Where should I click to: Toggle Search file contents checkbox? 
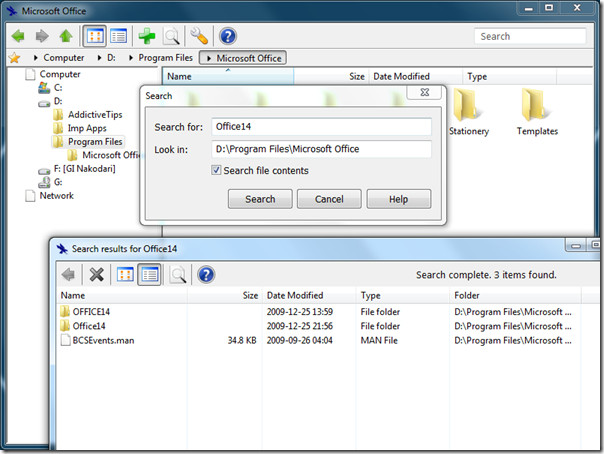[x=216, y=170]
